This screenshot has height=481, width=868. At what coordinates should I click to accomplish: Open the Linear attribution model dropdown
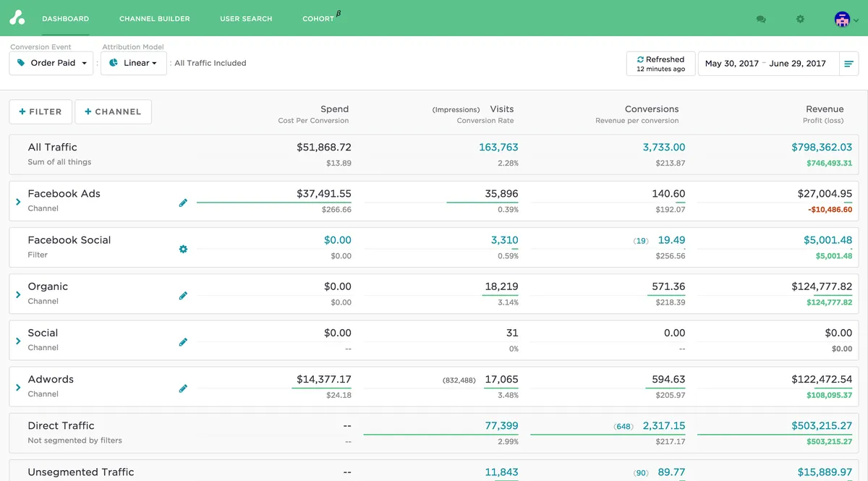(x=134, y=63)
